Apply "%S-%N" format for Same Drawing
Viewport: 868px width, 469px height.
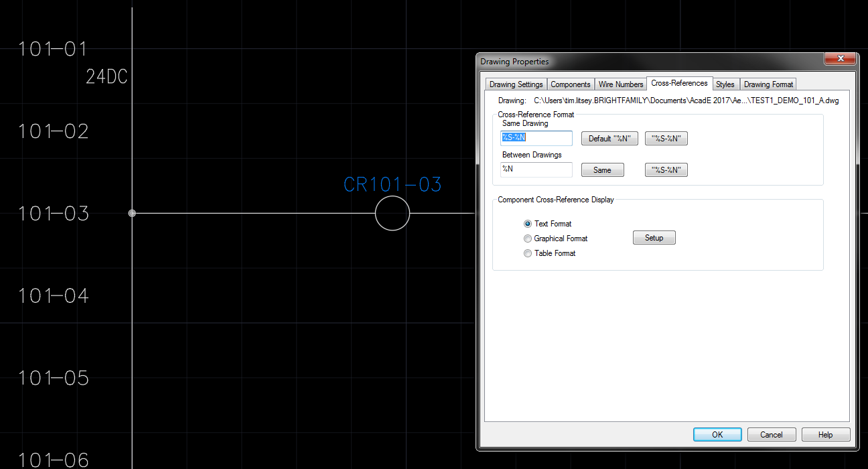[x=666, y=138]
